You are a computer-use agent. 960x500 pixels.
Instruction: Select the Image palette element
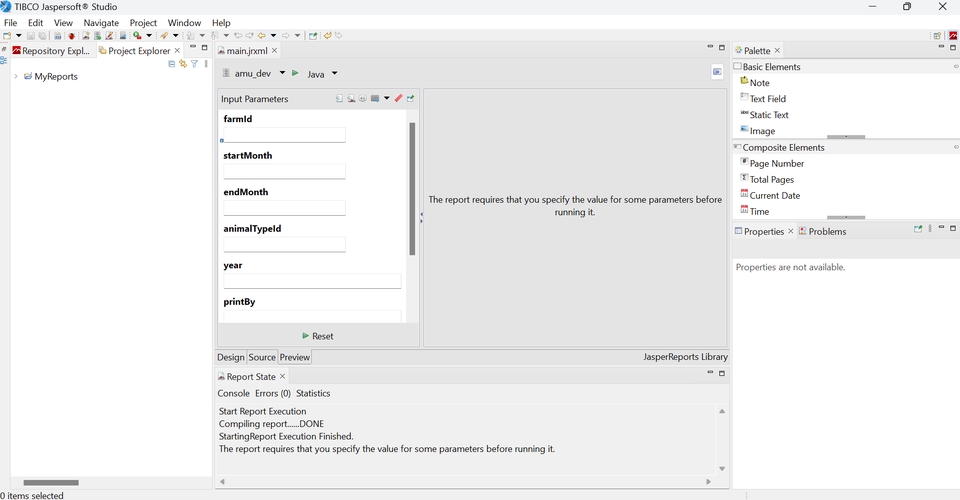click(x=757, y=130)
